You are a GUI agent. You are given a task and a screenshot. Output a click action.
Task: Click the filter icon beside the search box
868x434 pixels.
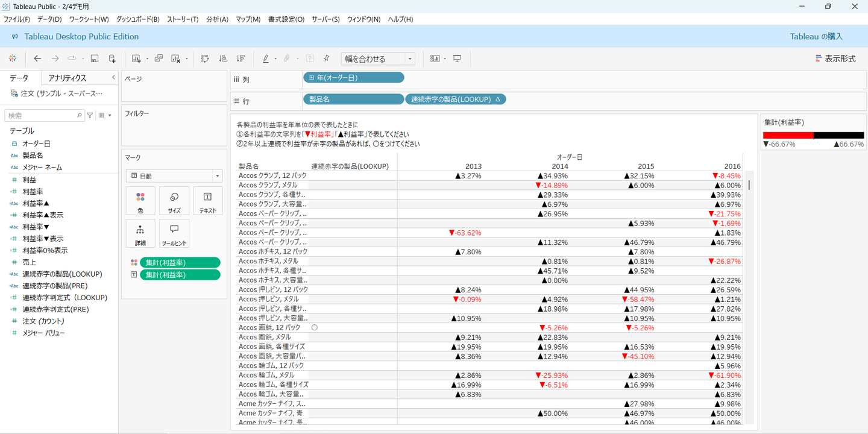click(x=90, y=115)
